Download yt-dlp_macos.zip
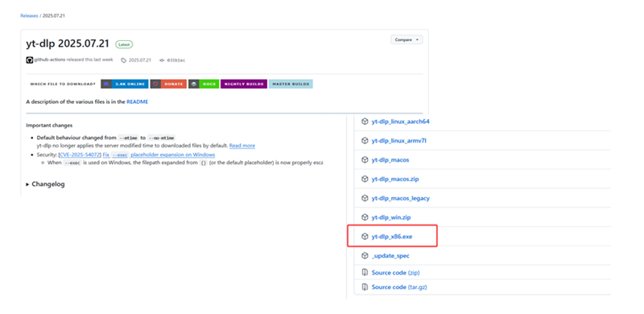 coord(395,180)
